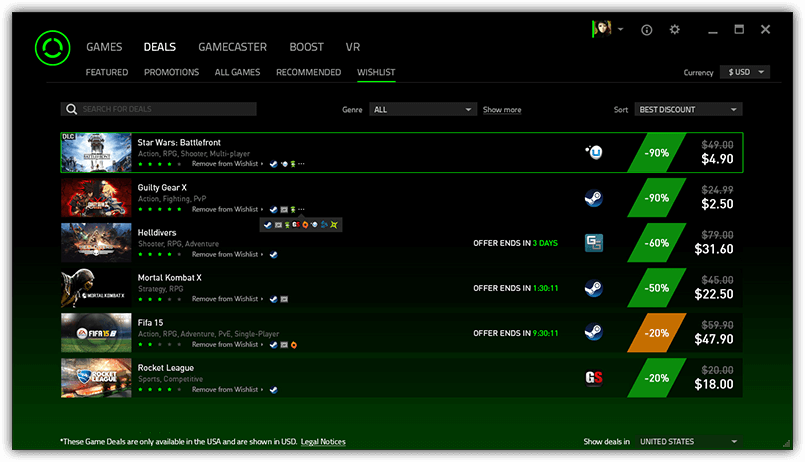Click the GS icon in the store popup strip

[296, 224]
